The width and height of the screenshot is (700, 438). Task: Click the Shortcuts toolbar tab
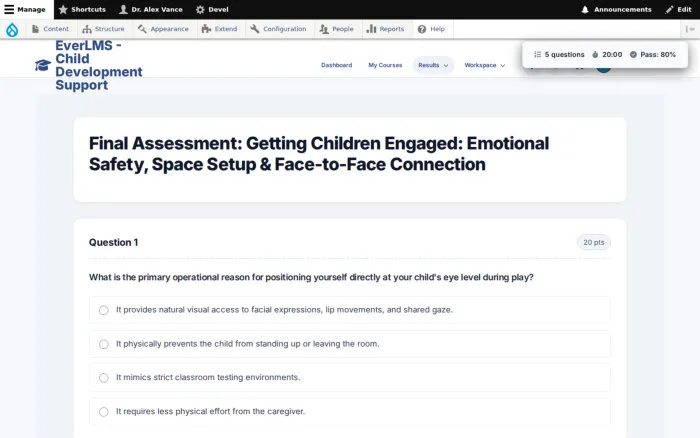[83, 9]
